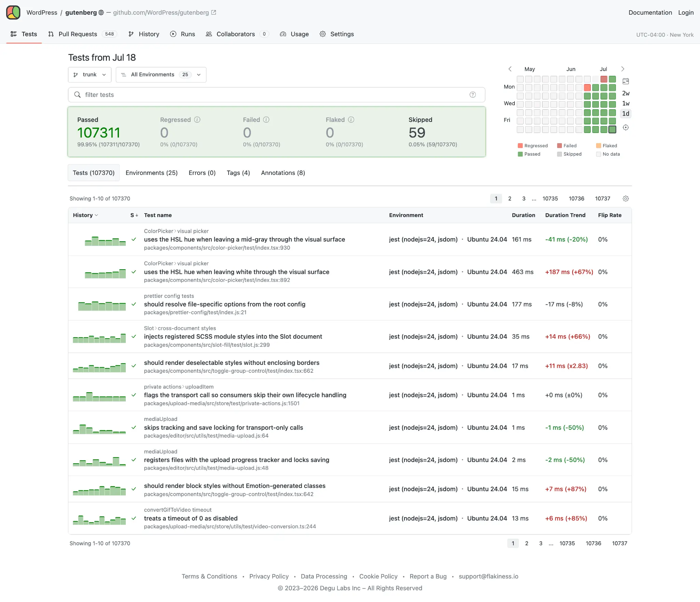Click the passed checkmark for 'treats a timeout of 0' test
Viewport: 700px width, 602px height.
[x=134, y=518]
